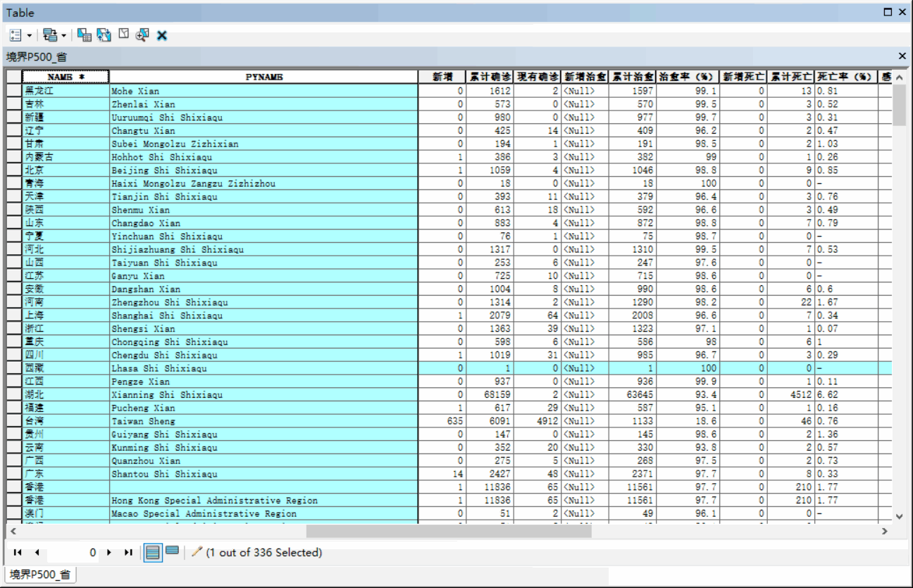Click the 现有确诊 column header
The width and height of the screenshot is (913, 588).
[x=538, y=77]
